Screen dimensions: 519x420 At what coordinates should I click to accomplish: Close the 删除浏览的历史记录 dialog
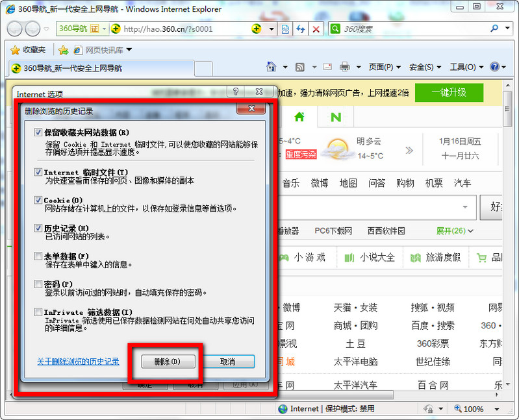(251, 108)
